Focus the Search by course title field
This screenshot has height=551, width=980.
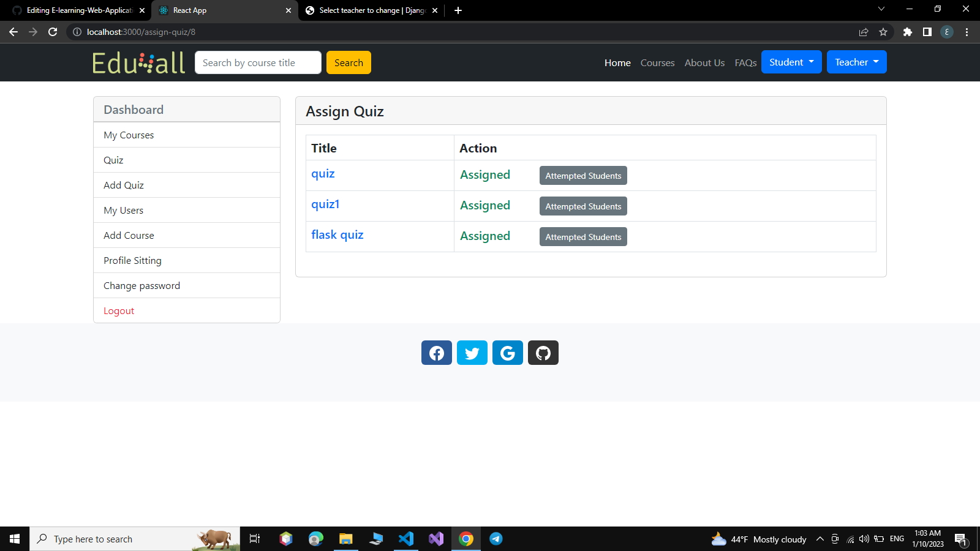[258, 62]
